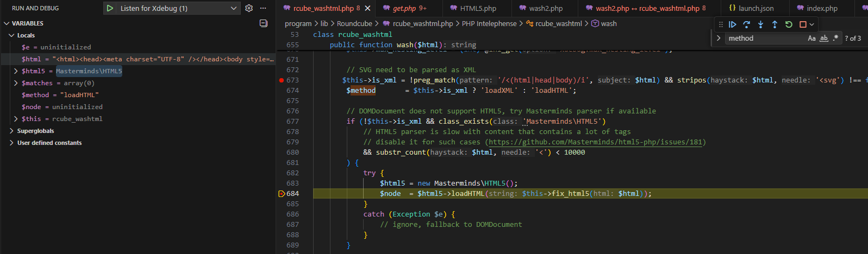Select the $html variable row
Screen dimensions: 868x254
point(138,59)
